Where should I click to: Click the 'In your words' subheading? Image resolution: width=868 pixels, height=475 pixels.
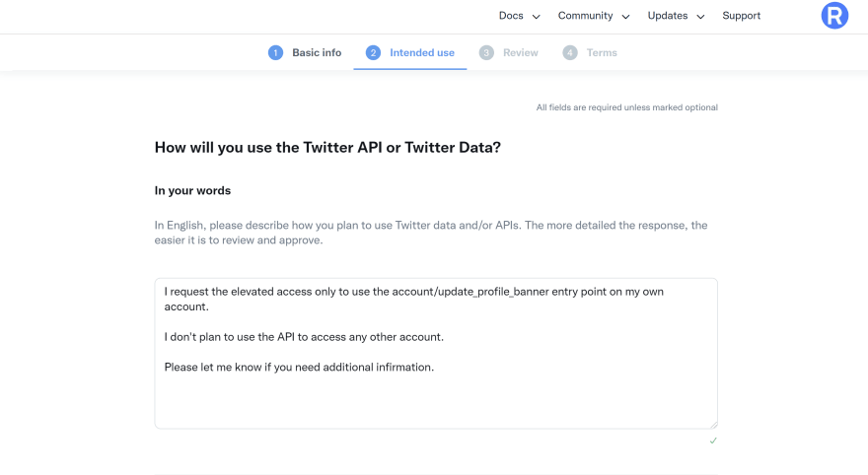click(192, 191)
